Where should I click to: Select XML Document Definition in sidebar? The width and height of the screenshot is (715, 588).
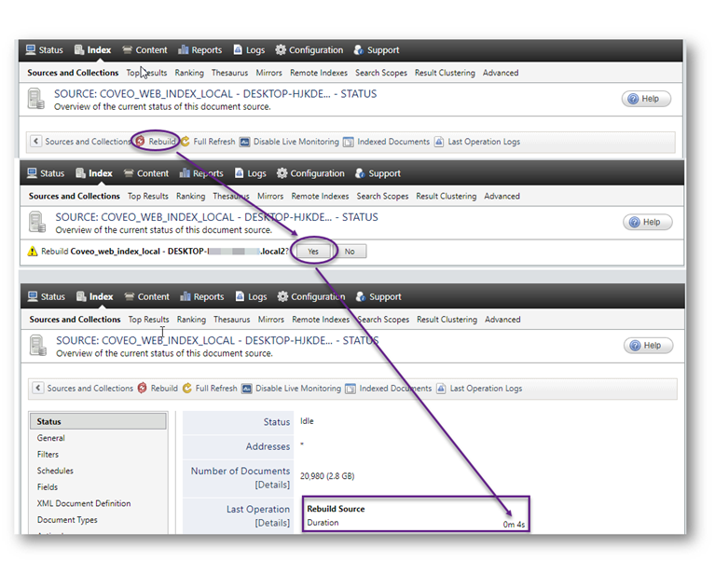(84, 504)
